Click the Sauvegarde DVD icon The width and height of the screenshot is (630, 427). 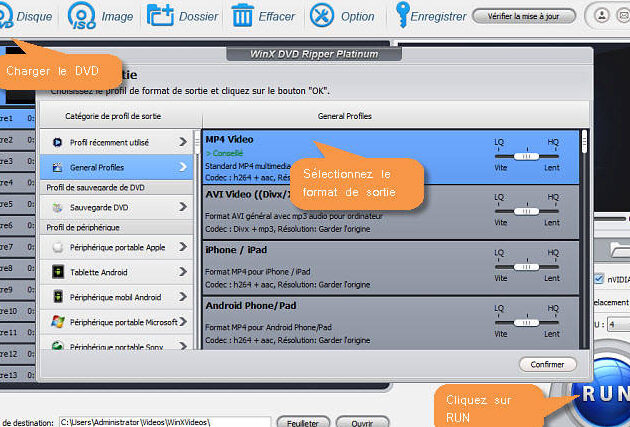(x=57, y=207)
